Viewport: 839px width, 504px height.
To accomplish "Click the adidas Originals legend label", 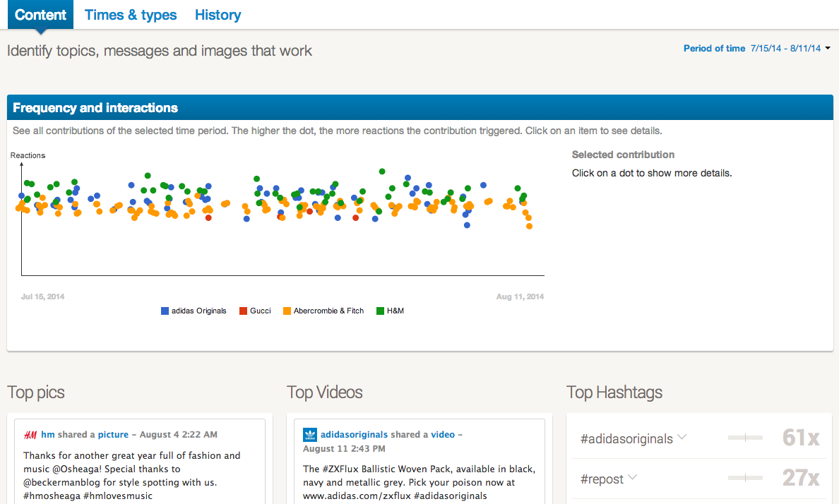I will tap(198, 311).
